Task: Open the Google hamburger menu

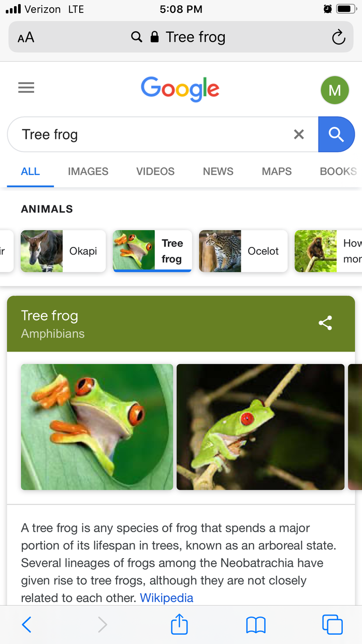Action: (26, 88)
